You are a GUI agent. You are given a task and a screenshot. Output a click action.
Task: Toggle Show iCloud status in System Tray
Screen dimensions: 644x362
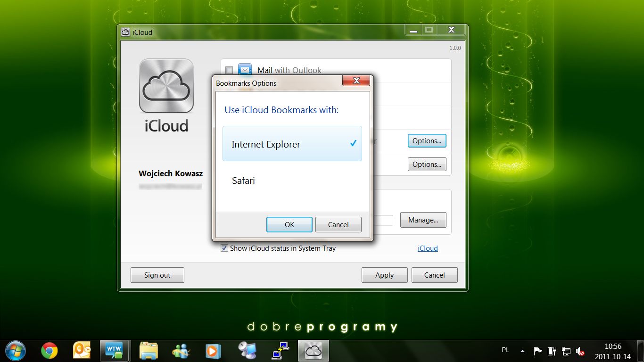pos(224,248)
